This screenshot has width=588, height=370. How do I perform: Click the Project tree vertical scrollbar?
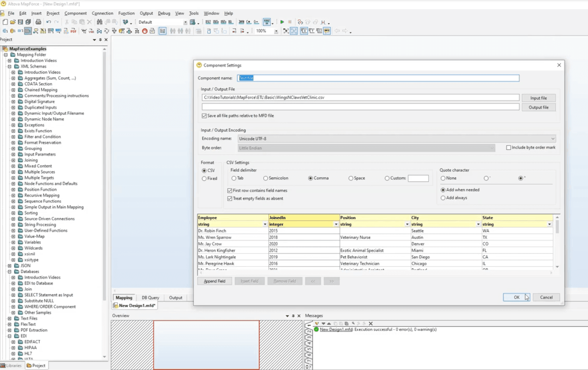click(104, 176)
